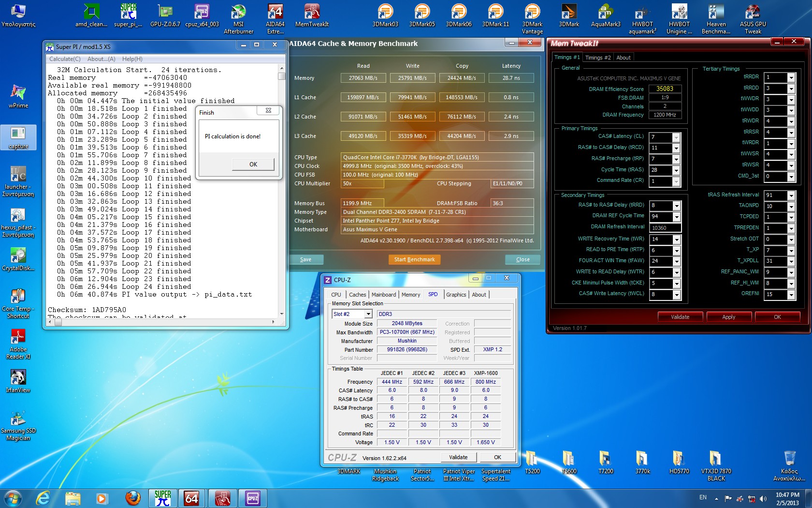Open the 3DMark06 desktop shortcut

(459, 15)
